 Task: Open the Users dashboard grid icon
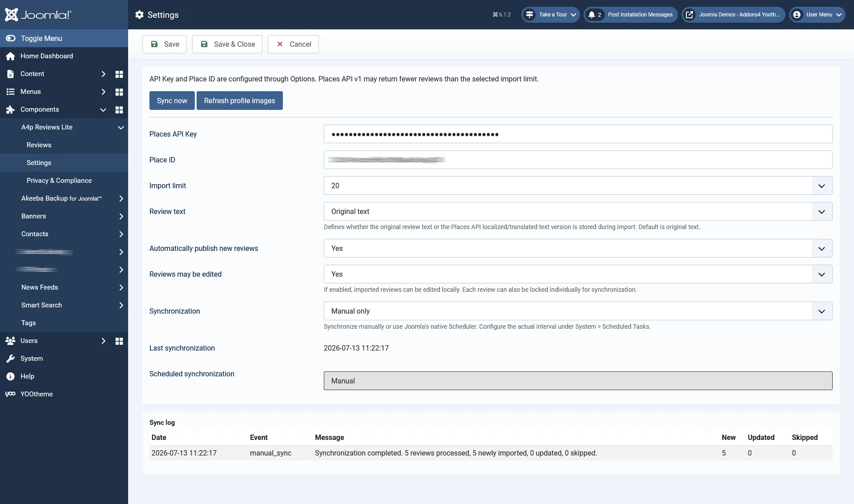pyautogui.click(x=119, y=341)
